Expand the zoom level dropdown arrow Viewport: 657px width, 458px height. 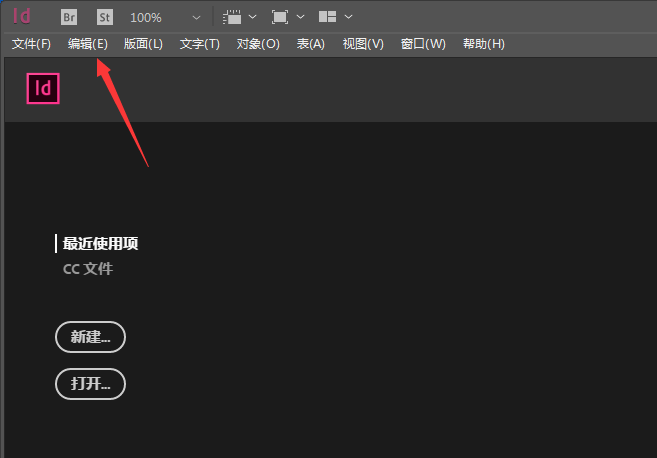[x=196, y=18]
